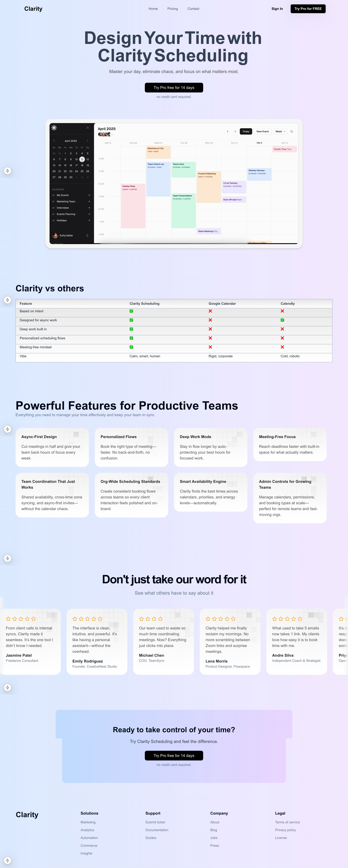This screenshot has height=868, width=348.
Task: Toggle the Marketing Team calendar checkbox
Action: coord(53,201)
